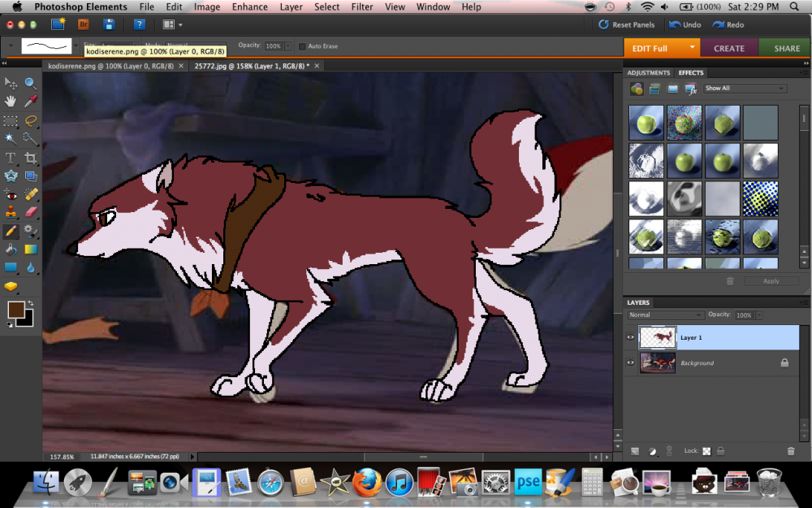The width and height of the screenshot is (812, 508).
Task: Open Help with the question mark icon
Action: (139, 24)
